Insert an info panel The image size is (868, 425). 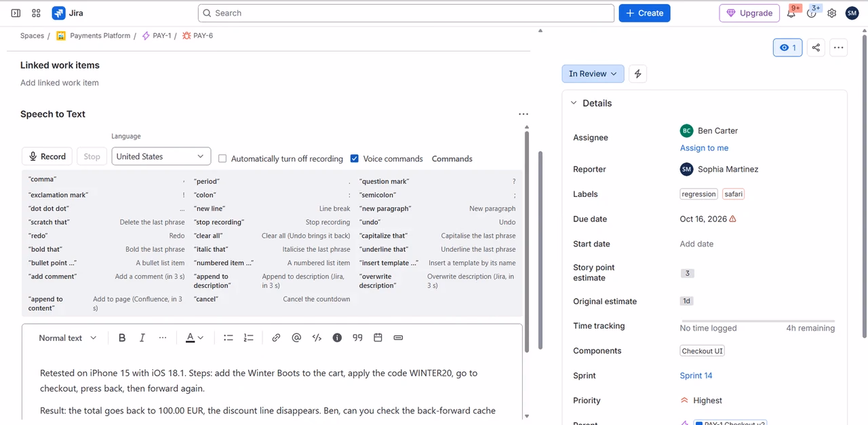coord(337,337)
